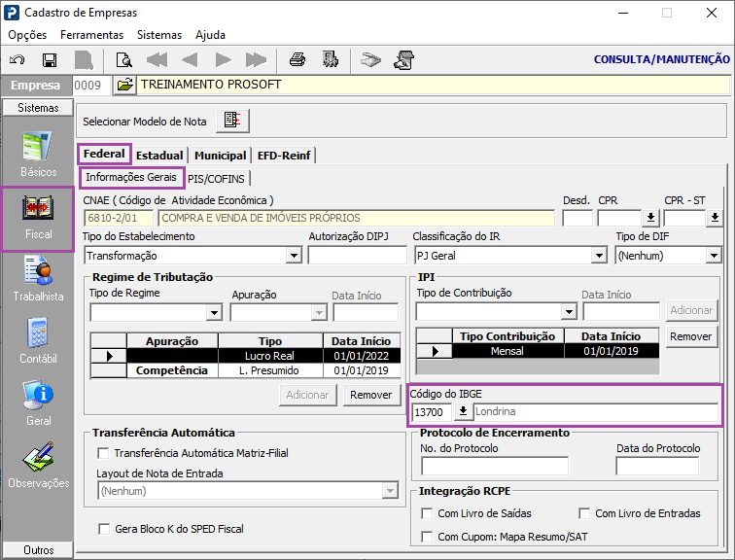735x560 pixels.
Task: Click the Autorização DIPJ input field
Action: tap(357, 256)
